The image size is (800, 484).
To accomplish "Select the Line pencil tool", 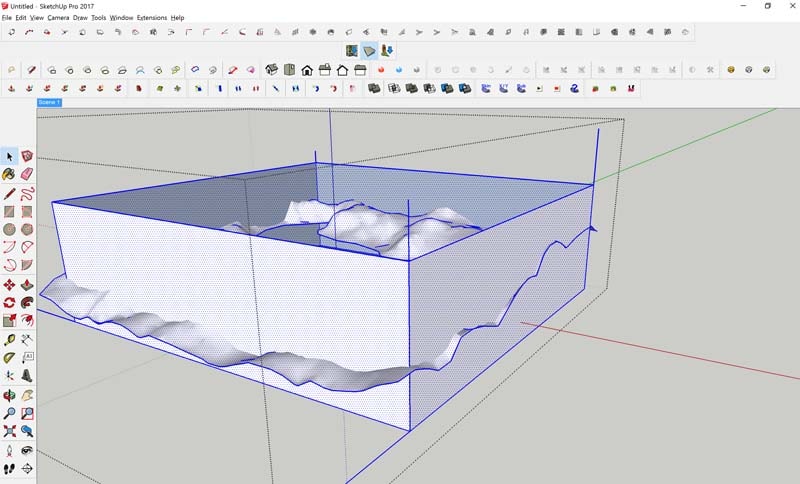I will (9, 193).
